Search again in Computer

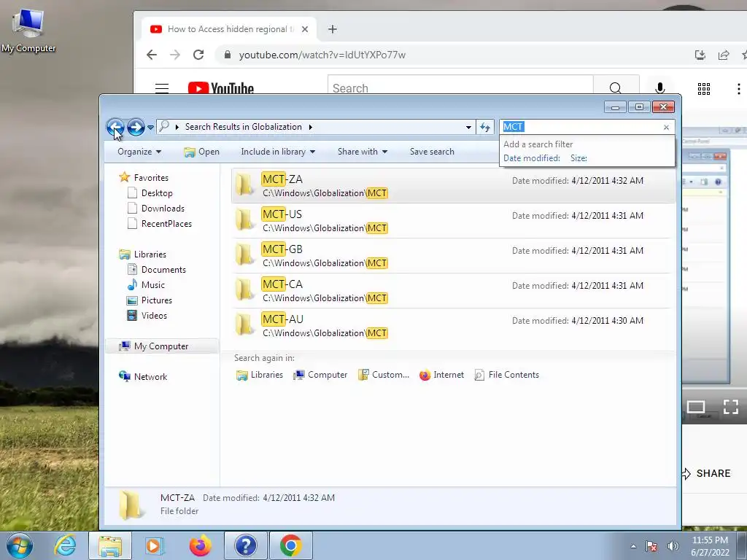320,376
